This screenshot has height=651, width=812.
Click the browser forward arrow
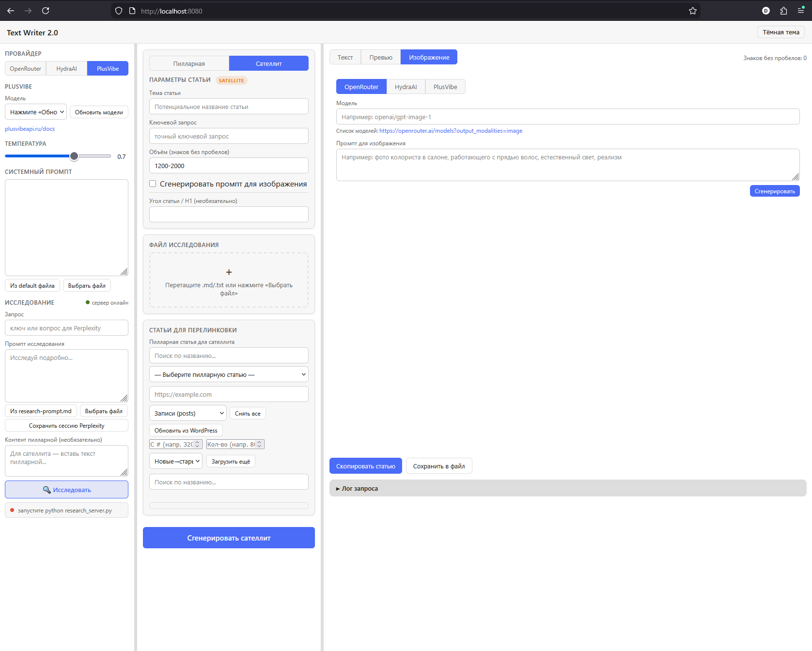28,11
